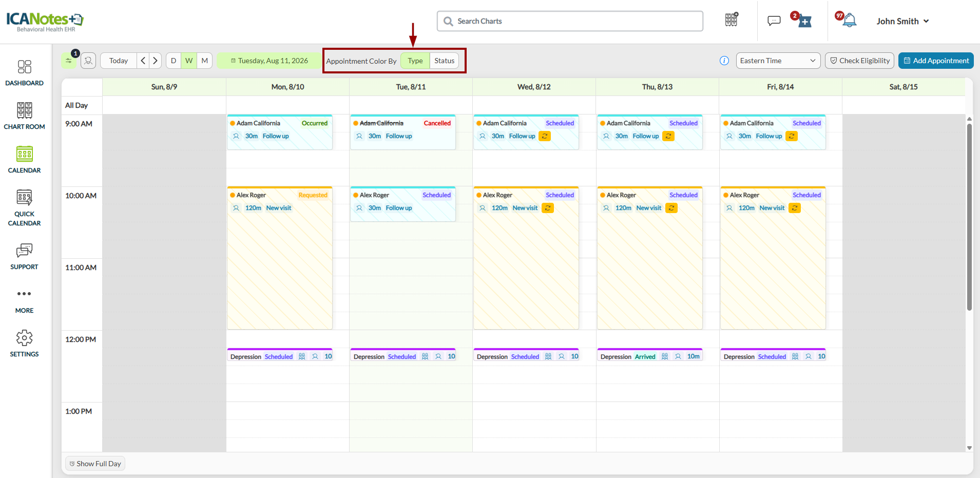
Task: Click the calendar vertical scrollbar
Action: click(969, 217)
